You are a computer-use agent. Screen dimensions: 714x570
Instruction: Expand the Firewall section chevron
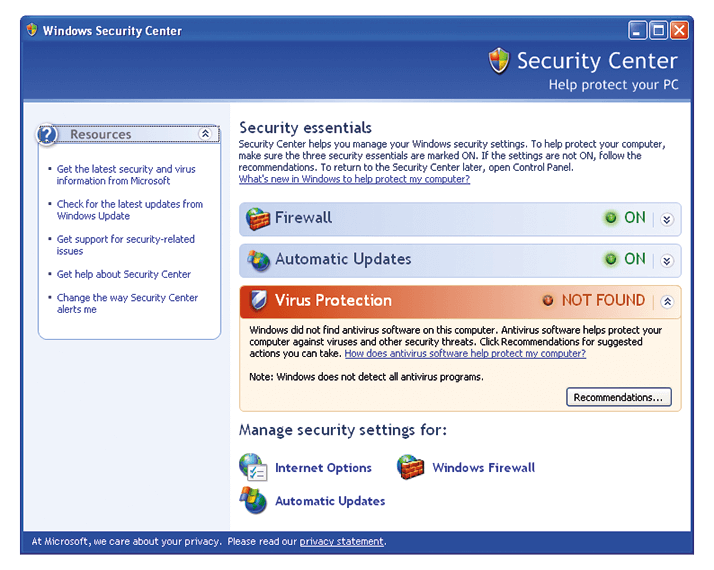point(668,219)
